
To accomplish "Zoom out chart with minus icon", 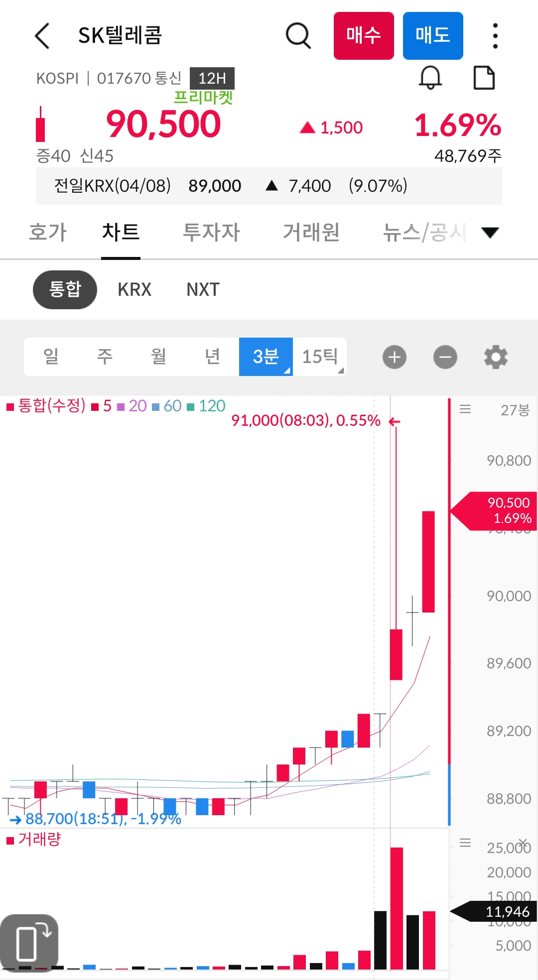I will click(x=445, y=357).
